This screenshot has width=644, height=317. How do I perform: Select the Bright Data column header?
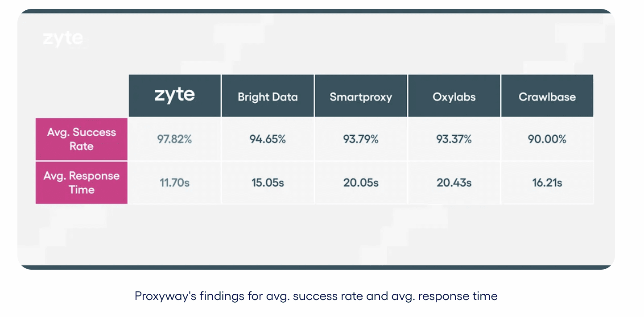[x=268, y=97]
